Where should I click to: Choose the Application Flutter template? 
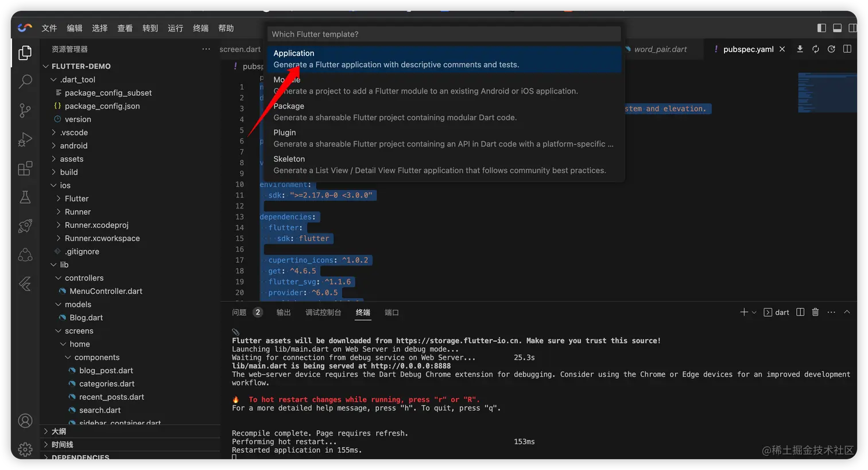(445, 59)
